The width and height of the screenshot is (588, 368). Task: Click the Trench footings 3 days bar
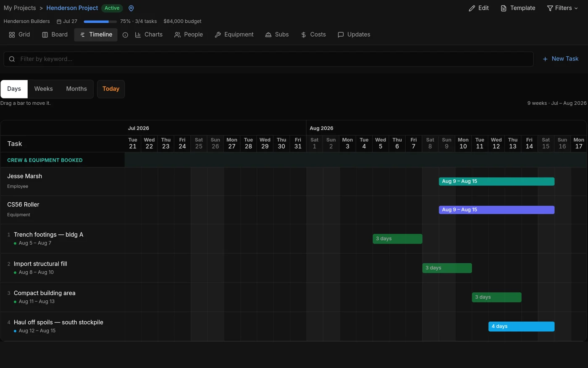397,238
